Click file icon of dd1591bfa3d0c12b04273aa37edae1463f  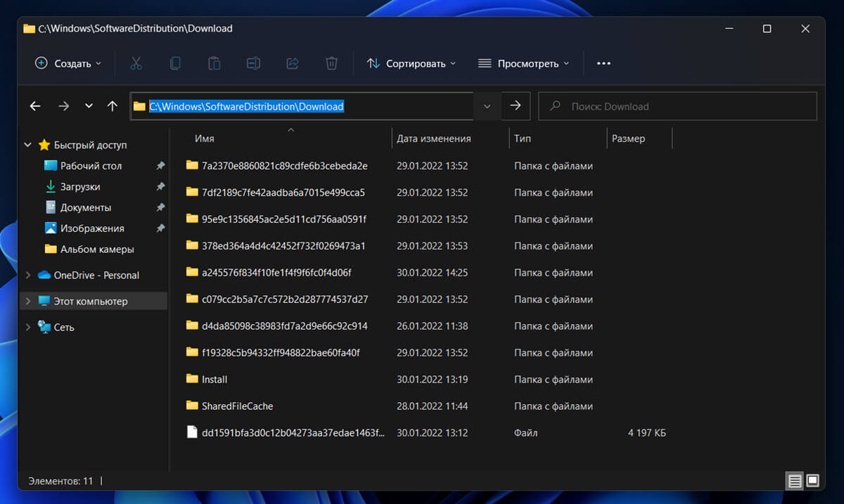tap(192, 432)
